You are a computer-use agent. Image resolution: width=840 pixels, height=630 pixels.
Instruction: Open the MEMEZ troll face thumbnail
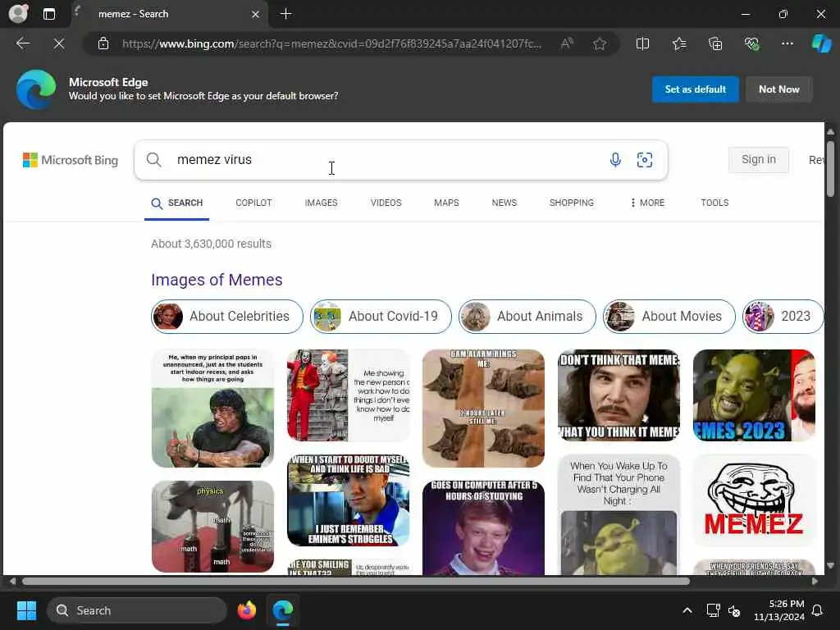754,500
